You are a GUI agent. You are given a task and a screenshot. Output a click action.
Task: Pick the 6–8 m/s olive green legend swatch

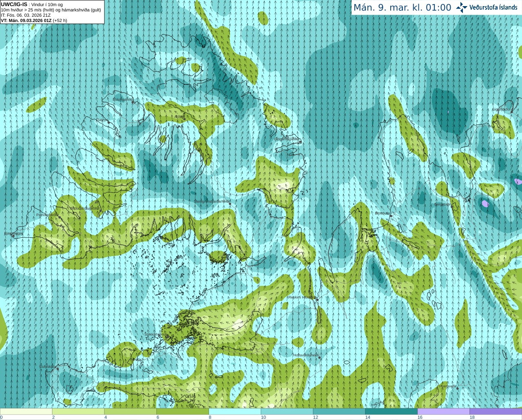[183, 411]
